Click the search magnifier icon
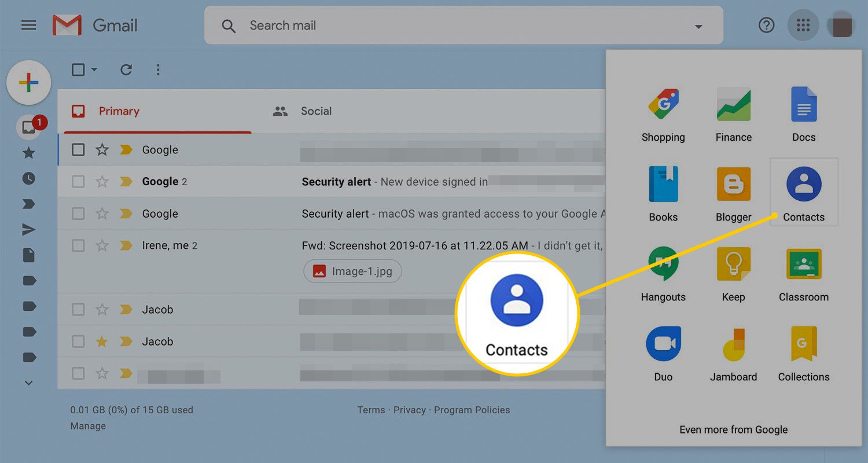 click(229, 26)
